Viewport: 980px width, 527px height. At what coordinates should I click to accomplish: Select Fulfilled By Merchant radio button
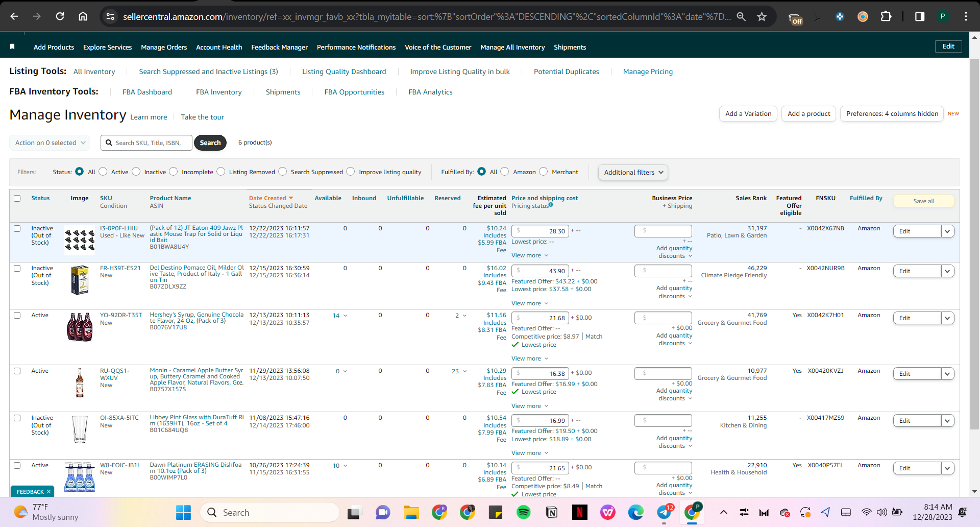(x=544, y=172)
